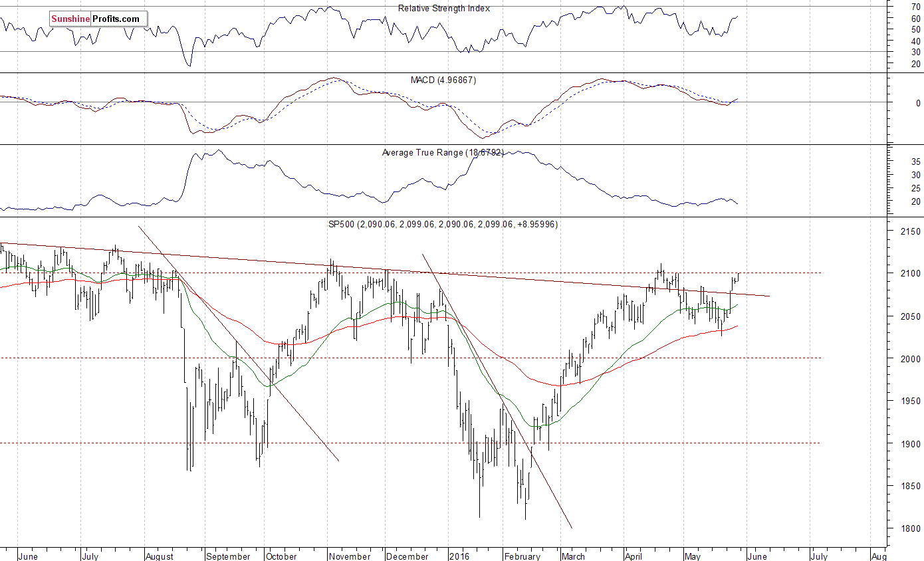
Task: Click the September month label
Action: 229,556
